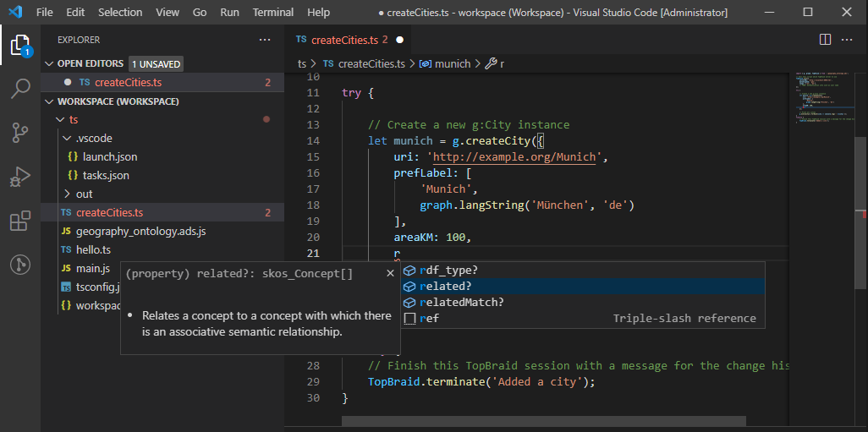The width and height of the screenshot is (868, 432).
Task: Click the split editor right icon
Action: click(x=825, y=40)
